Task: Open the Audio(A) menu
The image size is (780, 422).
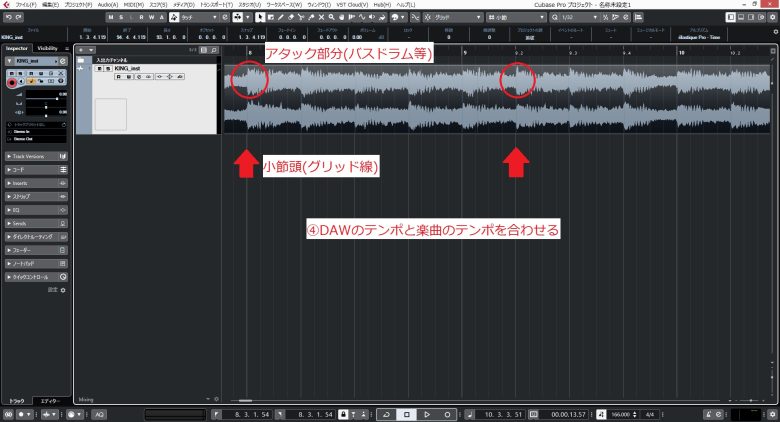Action: [108, 4]
